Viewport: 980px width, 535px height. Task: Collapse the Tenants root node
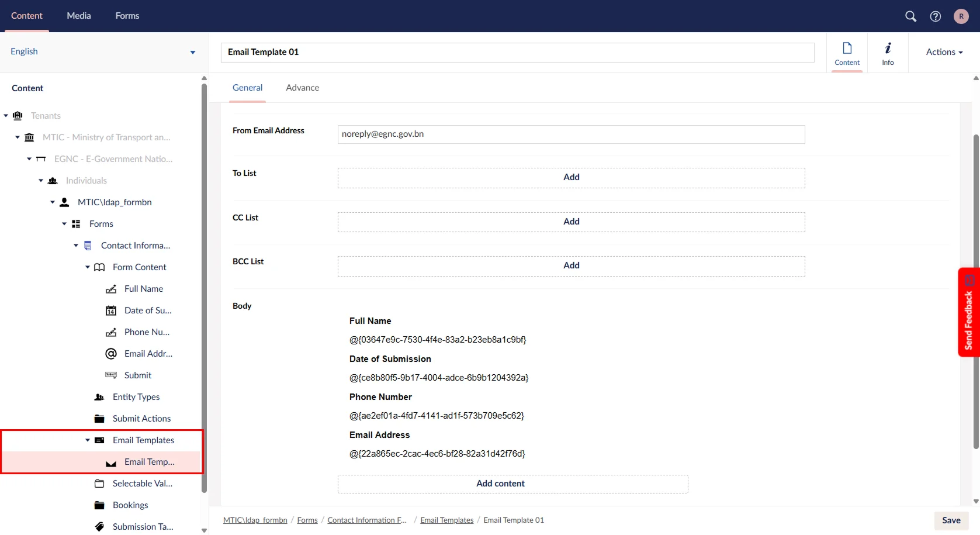[6, 116]
